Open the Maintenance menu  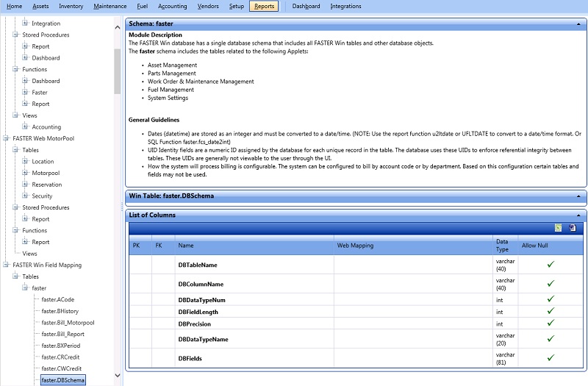pyautogui.click(x=110, y=6)
